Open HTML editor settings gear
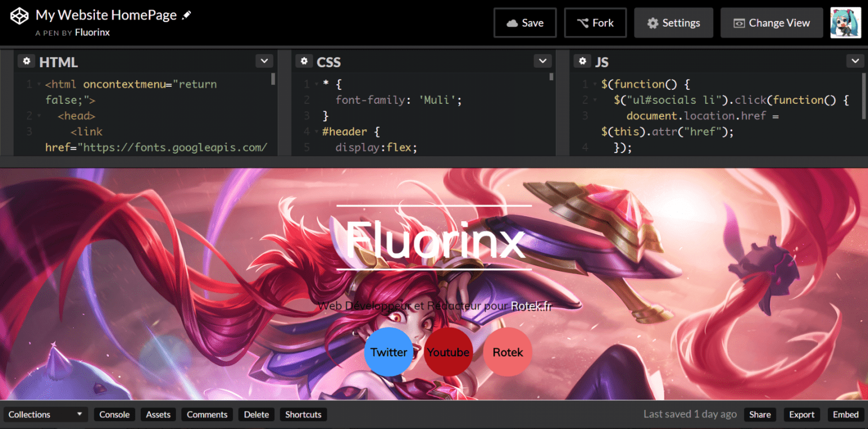868x429 pixels. click(x=26, y=61)
